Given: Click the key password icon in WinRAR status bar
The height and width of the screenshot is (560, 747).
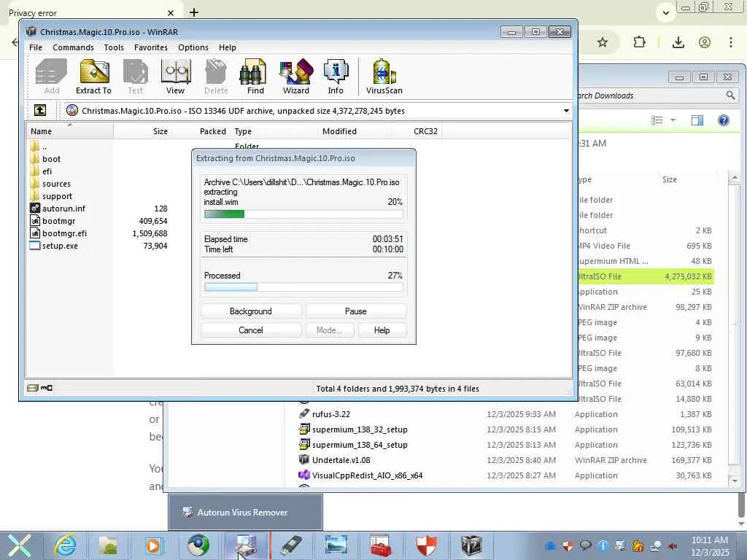Looking at the screenshot, I should tap(46, 388).
